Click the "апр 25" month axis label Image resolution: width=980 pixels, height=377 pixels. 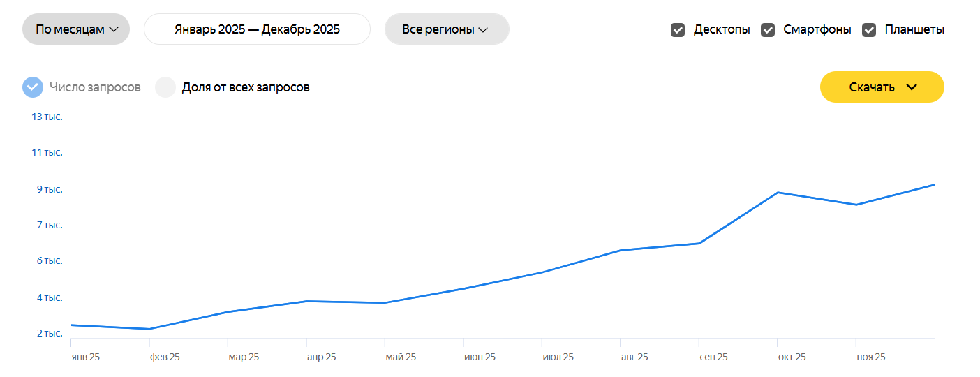(x=321, y=357)
